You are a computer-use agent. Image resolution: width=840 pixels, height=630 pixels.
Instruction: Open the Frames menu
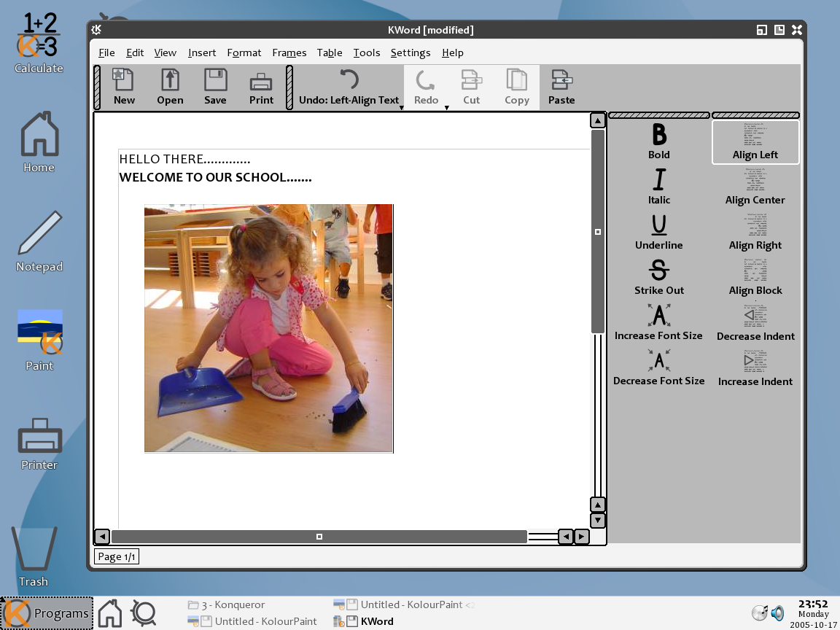point(289,52)
